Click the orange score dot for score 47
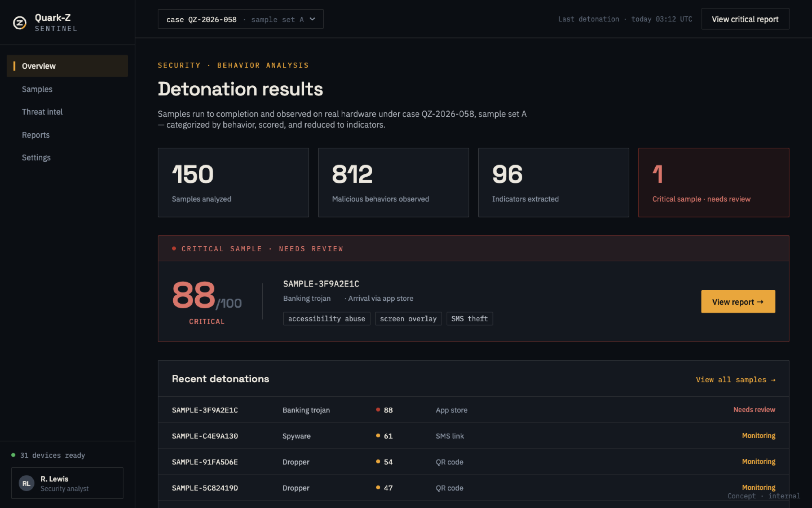The height and width of the screenshot is (508, 812). pos(378,488)
